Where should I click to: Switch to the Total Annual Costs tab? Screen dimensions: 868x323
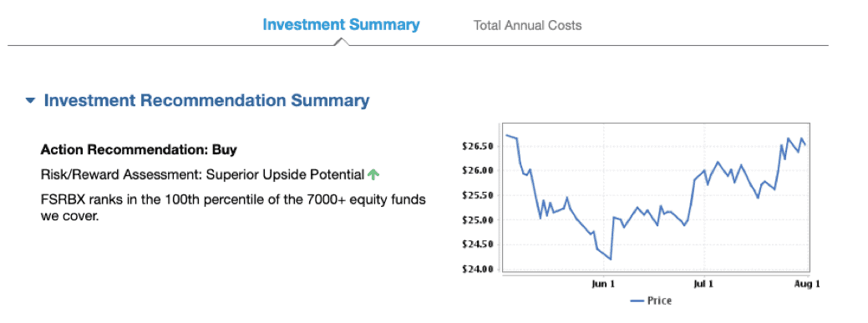point(527,25)
